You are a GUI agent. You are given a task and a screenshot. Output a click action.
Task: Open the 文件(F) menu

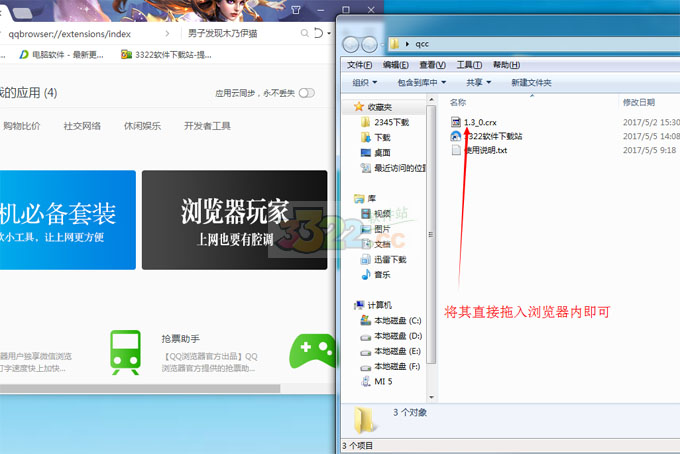[360, 65]
